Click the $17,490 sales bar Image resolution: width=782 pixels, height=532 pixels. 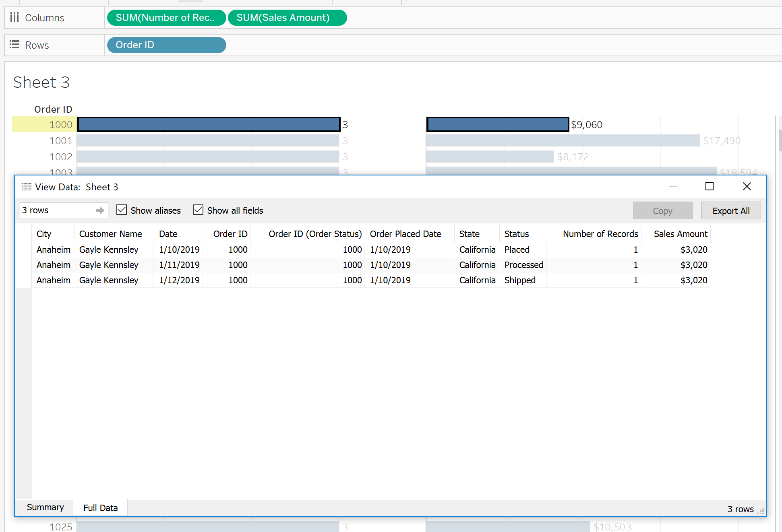563,140
